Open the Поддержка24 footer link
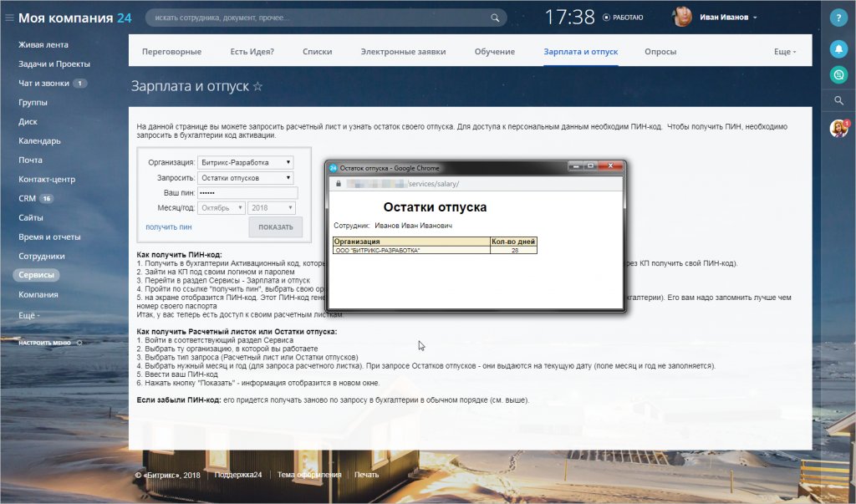The width and height of the screenshot is (856, 504). (x=238, y=475)
